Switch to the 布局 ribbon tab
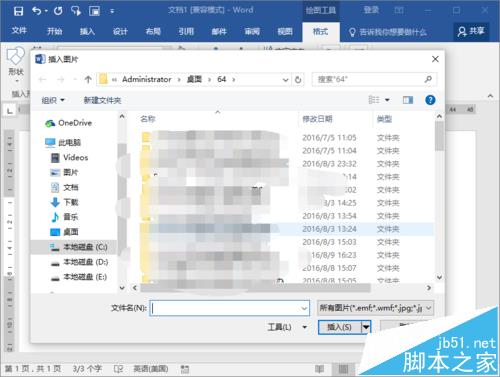The width and height of the screenshot is (500, 377). point(153,32)
